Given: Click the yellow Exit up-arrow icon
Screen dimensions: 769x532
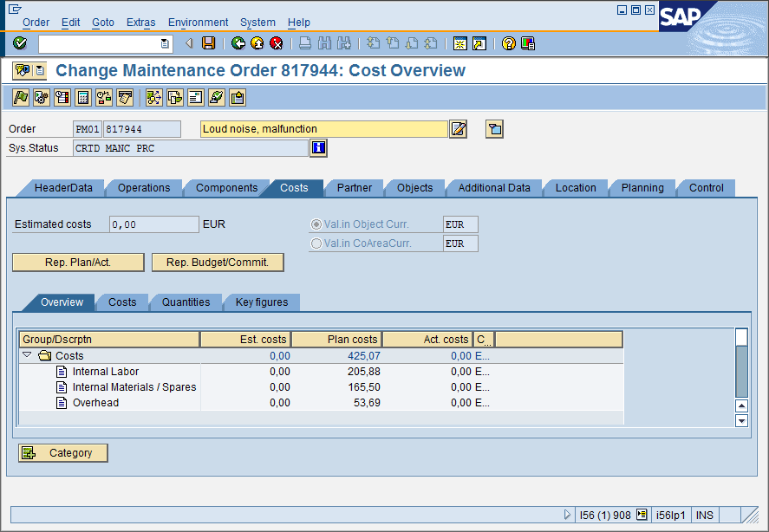Looking at the screenshot, I should pyautogui.click(x=257, y=43).
